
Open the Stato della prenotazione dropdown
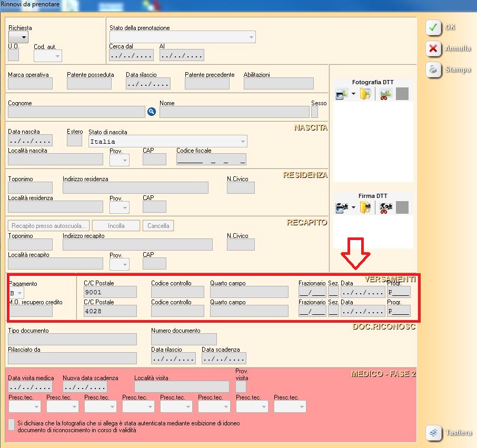[x=251, y=37]
